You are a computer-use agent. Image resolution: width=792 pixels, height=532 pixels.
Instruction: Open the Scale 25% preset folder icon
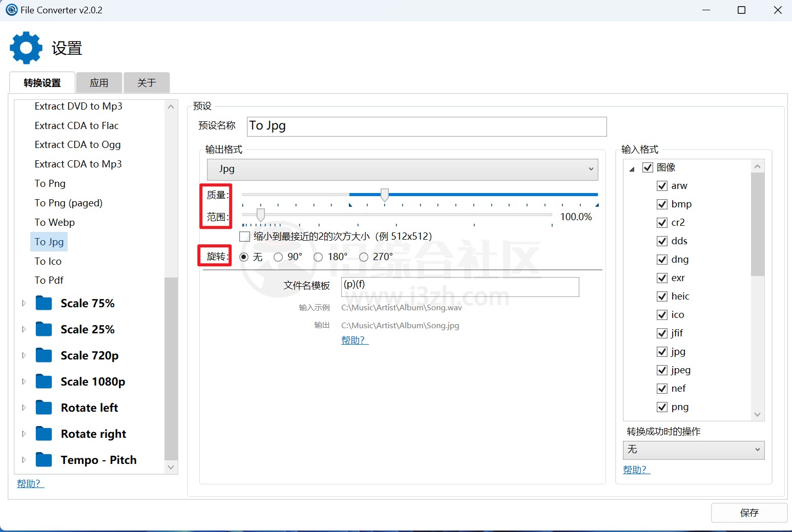[x=45, y=329]
